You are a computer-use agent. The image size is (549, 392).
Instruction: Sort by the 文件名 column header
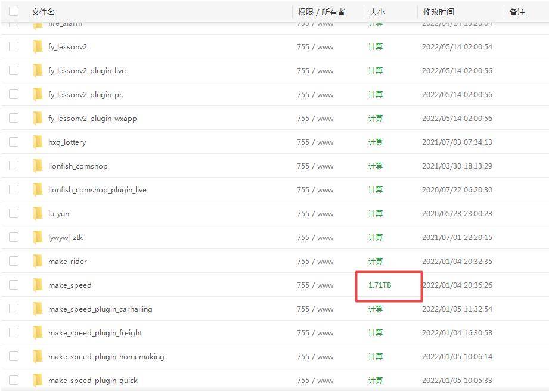(x=43, y=12)
